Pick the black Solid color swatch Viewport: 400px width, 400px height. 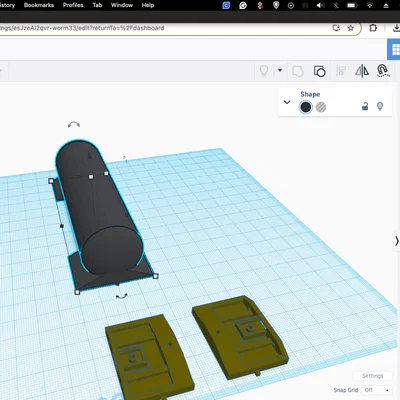[x=306, y=107]
